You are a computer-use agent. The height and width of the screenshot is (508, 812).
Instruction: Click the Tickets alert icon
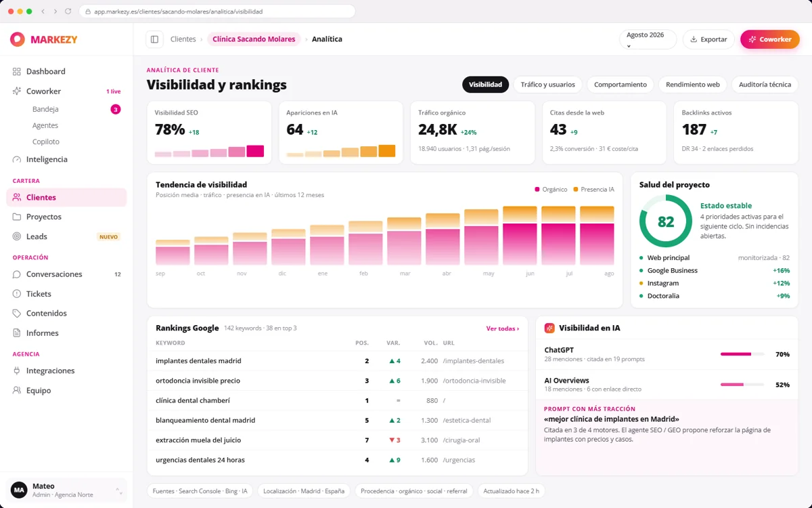17,294
